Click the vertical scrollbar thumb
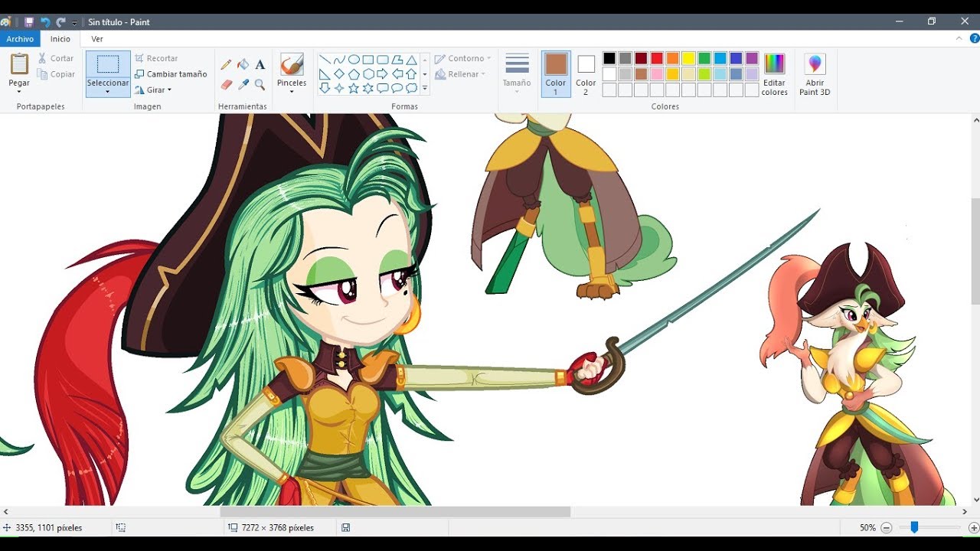The image size is (980, 551). point(975,251)
